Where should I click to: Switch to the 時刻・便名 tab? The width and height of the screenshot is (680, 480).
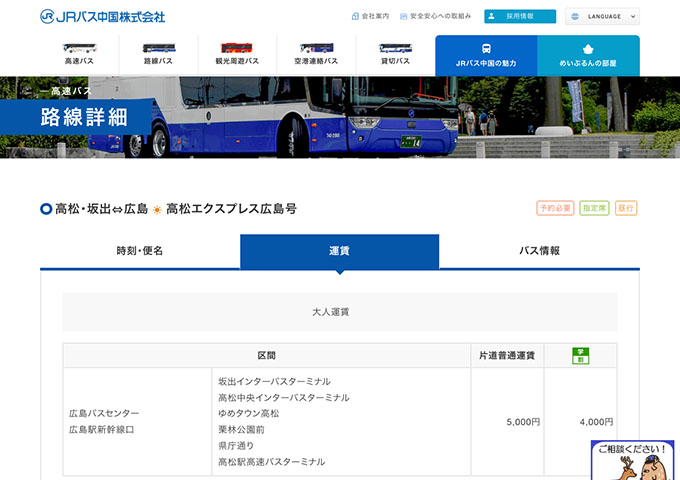(140, 251)
